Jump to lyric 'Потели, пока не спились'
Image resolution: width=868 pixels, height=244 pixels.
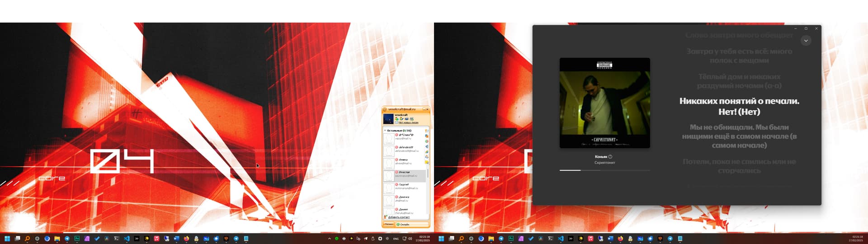[x=739, y=166]
